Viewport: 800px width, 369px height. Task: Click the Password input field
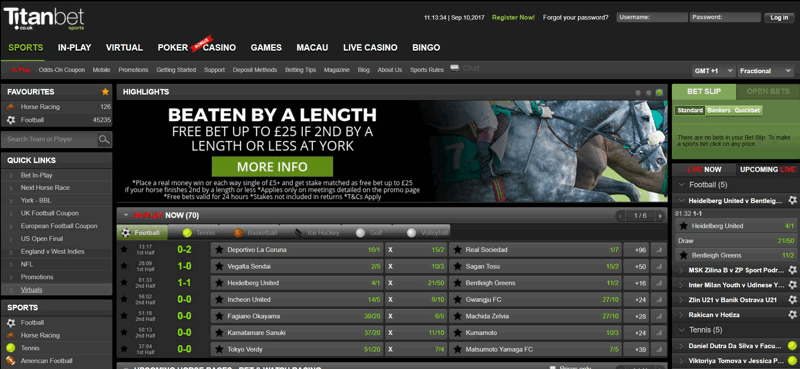point(725,17)
